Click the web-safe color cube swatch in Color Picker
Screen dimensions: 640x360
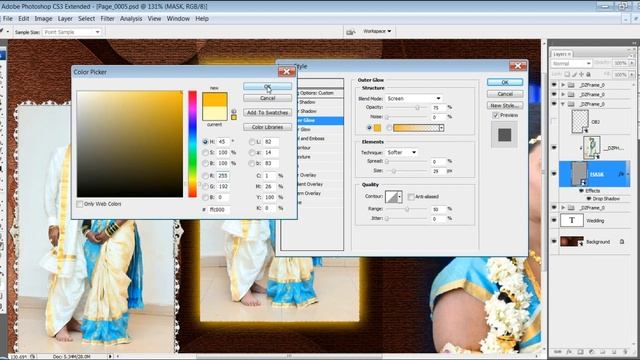pyautogui.click(x=234, y=118)
